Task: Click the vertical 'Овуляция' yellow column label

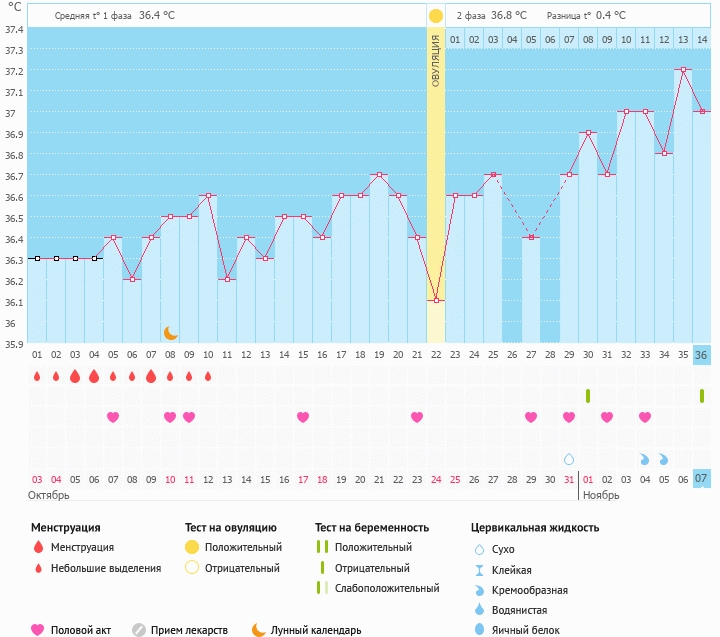Action: 436,62
